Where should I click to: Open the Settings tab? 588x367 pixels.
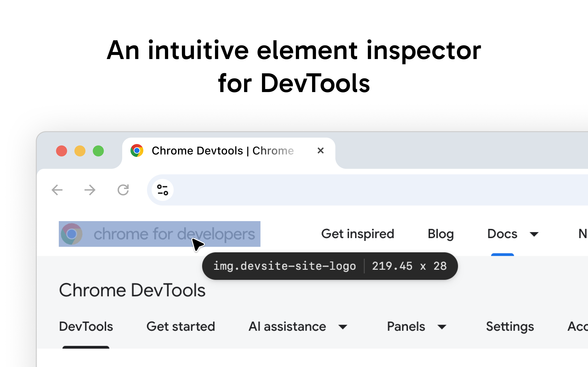510,326
